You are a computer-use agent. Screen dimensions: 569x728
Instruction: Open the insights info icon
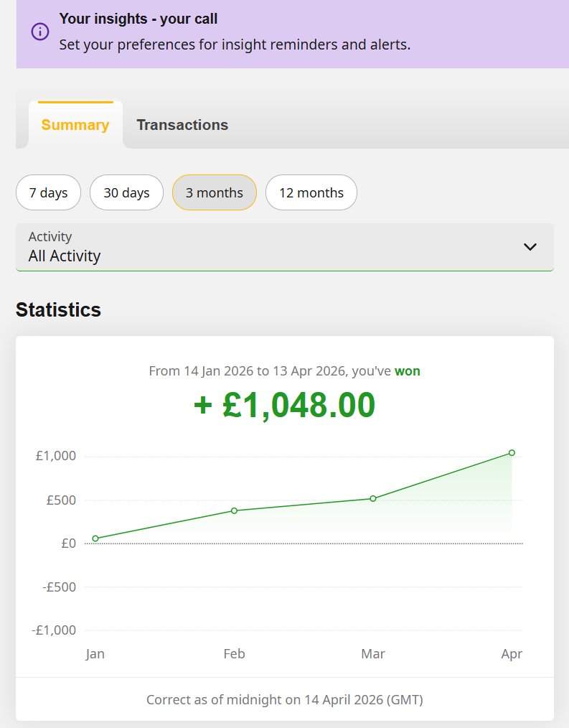pyautogui.click(x=39, y=32)
